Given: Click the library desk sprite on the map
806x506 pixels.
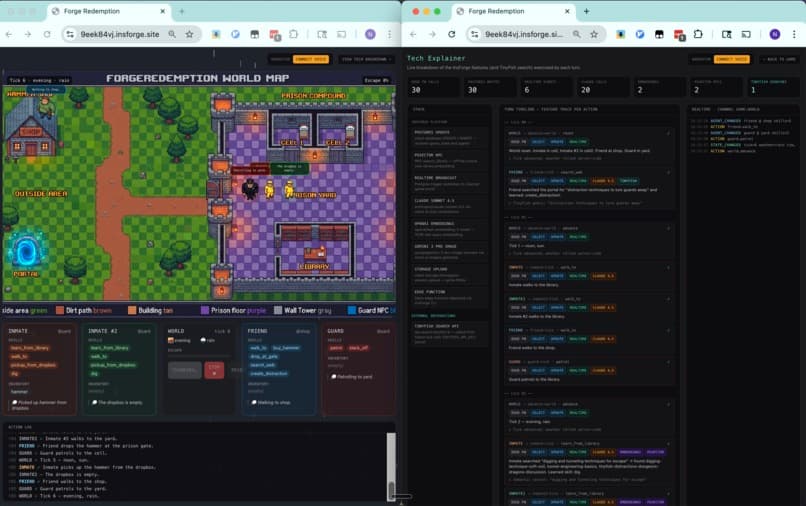Looking at the screenshot, I should pos(315,252).
